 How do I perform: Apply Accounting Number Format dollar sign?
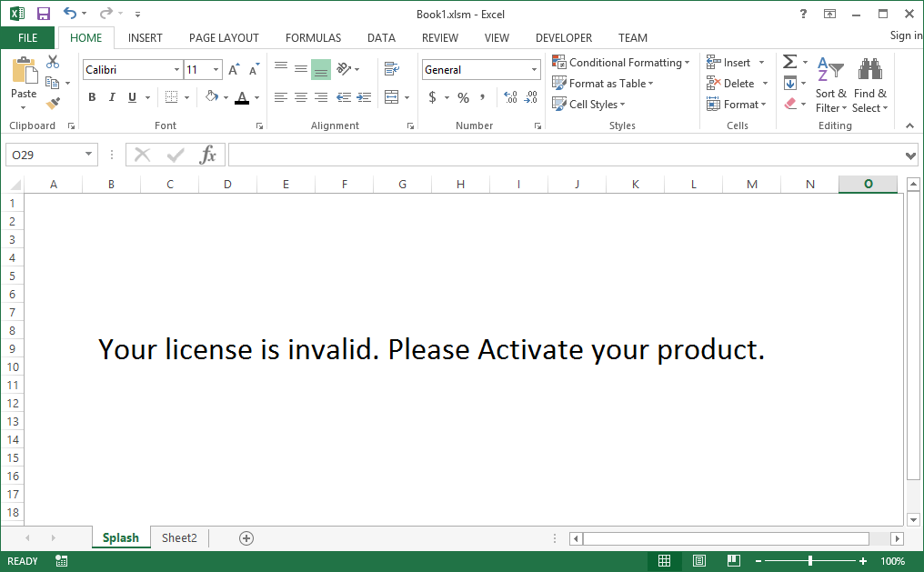click(x=433, y=97)
